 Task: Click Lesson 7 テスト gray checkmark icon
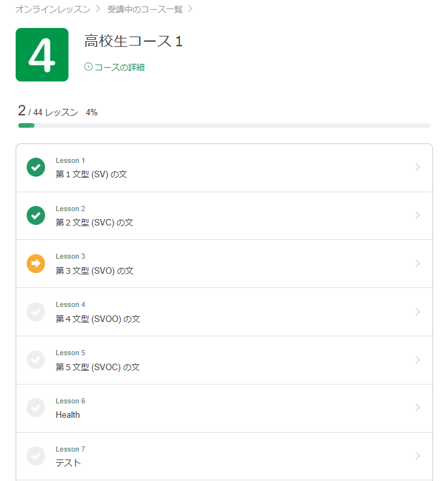[36, 456]
